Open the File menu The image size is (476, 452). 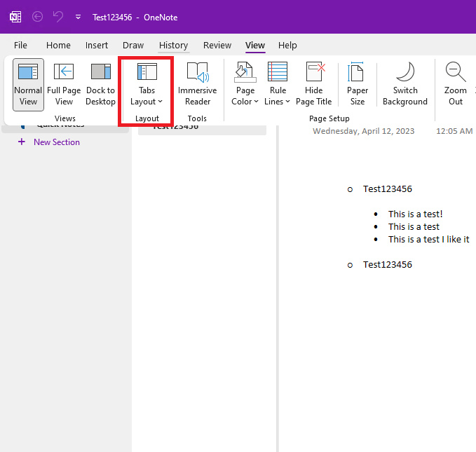point(20,46)
